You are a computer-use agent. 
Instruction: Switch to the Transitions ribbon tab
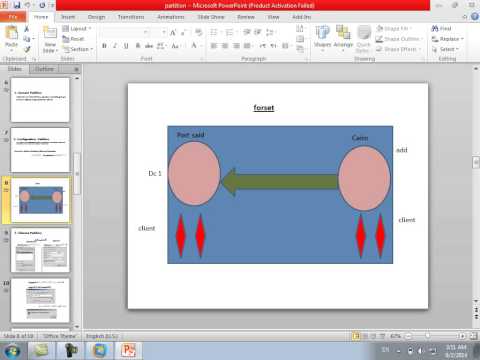[x=131, y=17]
